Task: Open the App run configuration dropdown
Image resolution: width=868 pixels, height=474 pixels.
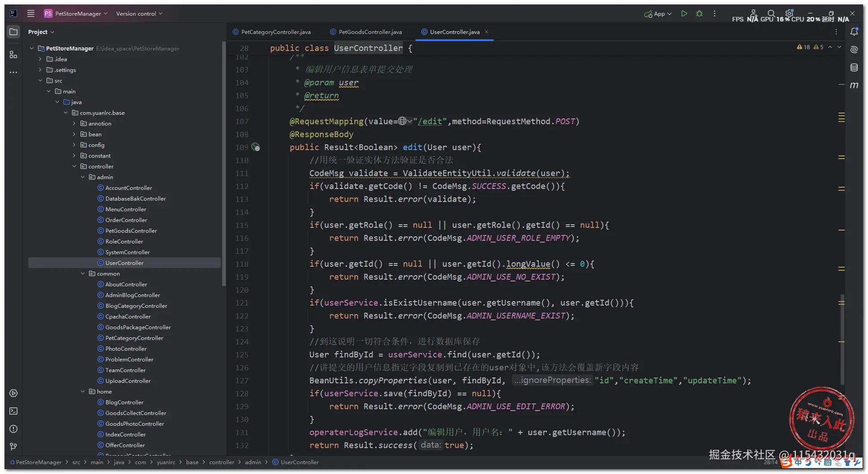Action: pyautogui.click(x=658, y=14)
